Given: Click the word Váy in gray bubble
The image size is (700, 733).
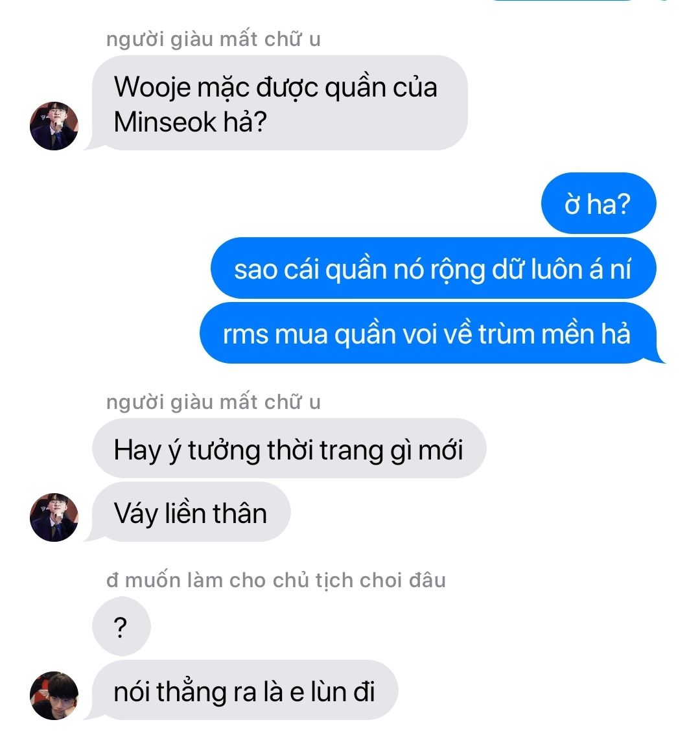Looking at the screenshot, I should tap(136, 513).
